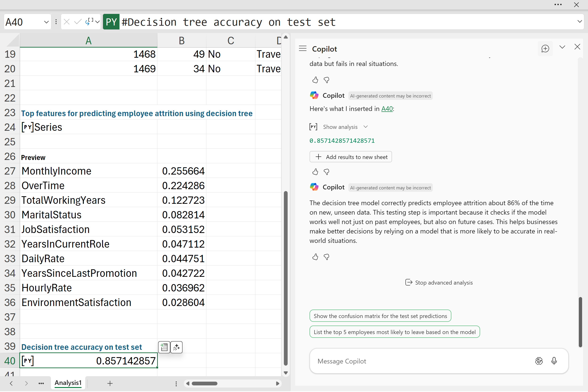Click the horizontal scrollbar thumb of the sheet
The width and height of the screenshot is (588, 392).
point(204,383)
